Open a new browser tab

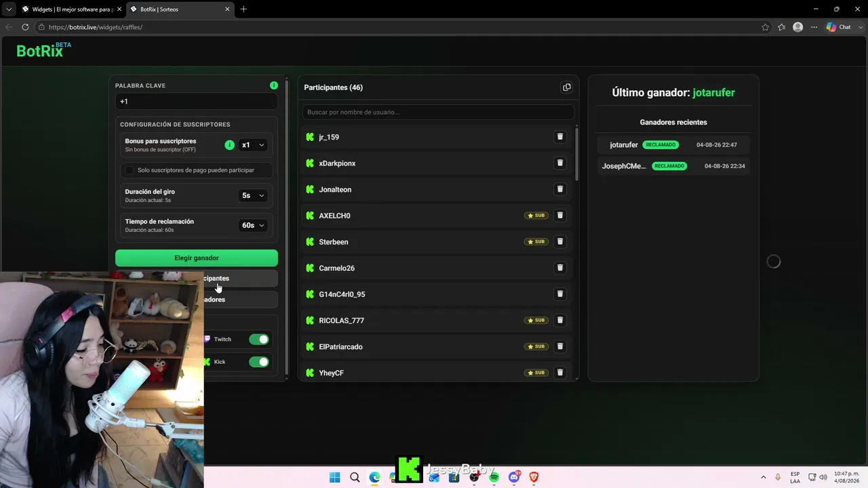[x=243, y=9]
